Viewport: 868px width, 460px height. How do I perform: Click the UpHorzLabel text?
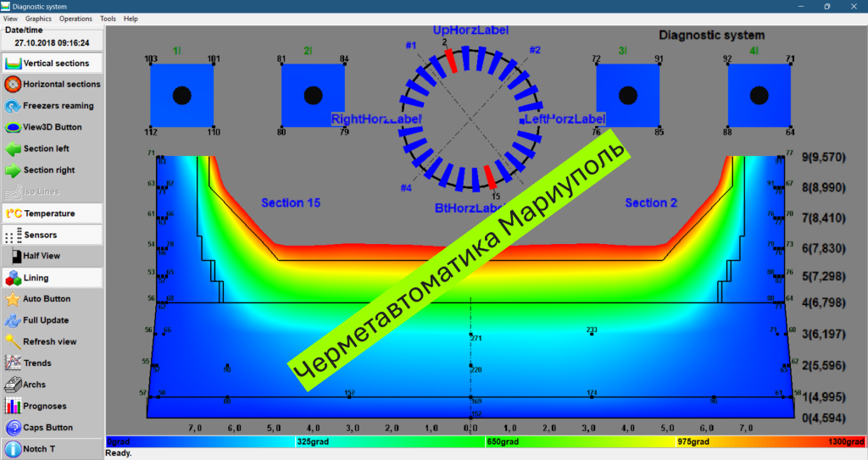point(470,30)
